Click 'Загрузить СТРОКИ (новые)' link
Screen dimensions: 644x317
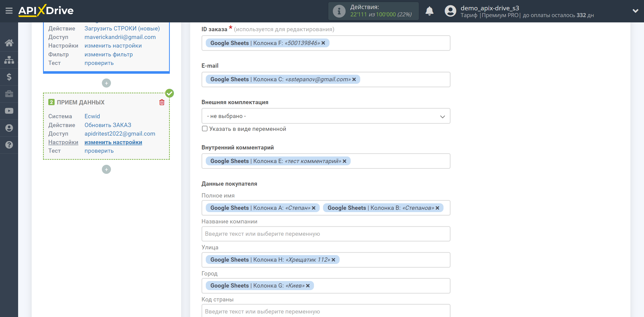click(122, 28)
